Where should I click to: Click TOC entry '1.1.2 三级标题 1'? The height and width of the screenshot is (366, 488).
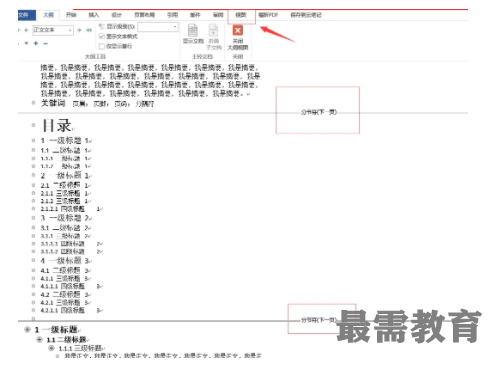65,166
